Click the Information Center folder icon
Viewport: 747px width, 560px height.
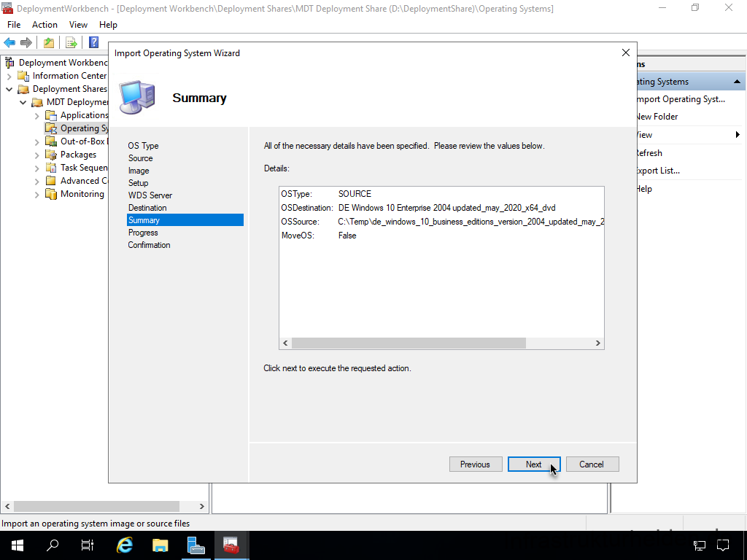pos(23,76)
